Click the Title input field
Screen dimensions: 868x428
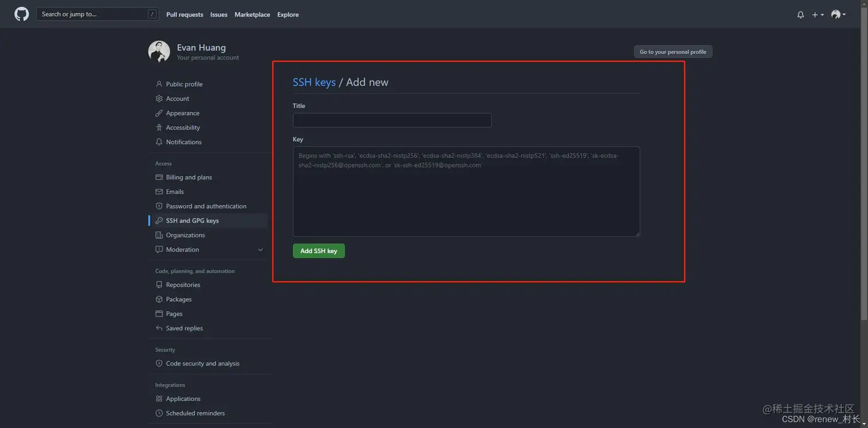(392, 120)
